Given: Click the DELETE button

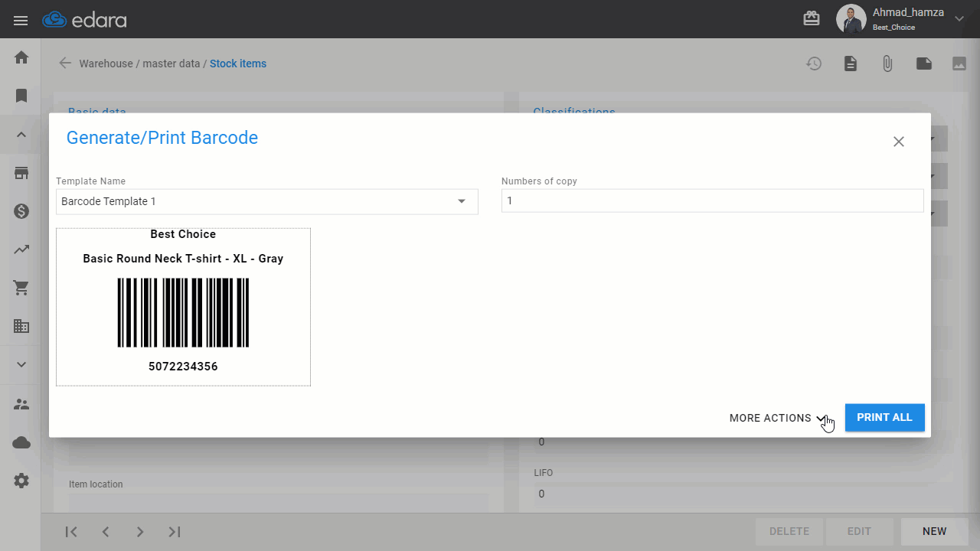Looking at the screenshot, I should pos(789,531).
